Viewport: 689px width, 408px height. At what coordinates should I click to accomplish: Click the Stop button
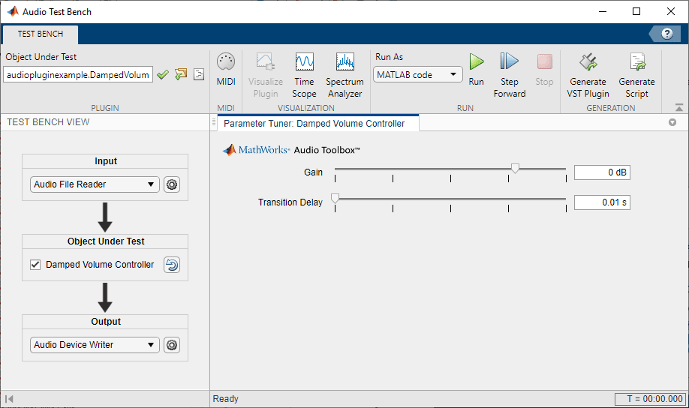coord(544,69)
